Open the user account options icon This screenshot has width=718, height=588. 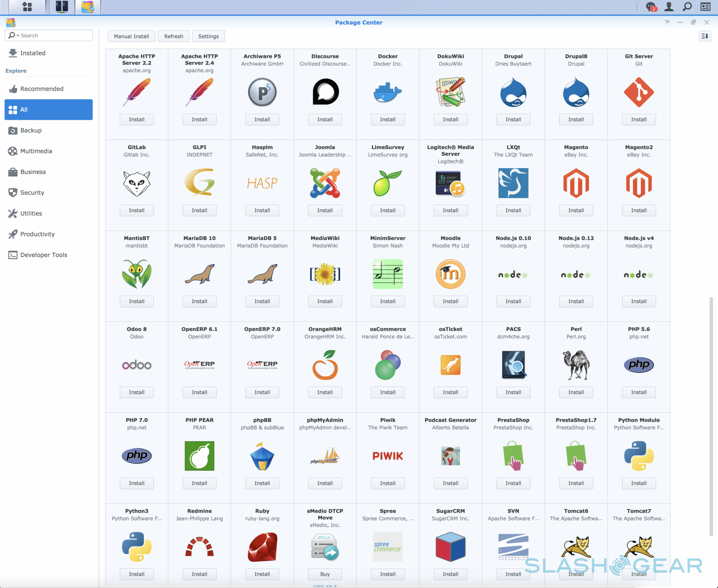click(x=669, y=6)
